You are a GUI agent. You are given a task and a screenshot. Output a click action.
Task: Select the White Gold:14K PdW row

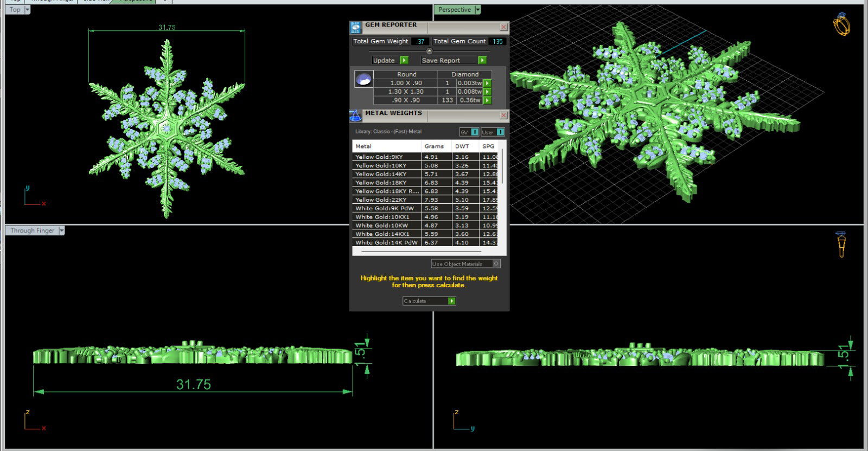pyautogui.click(x=425, y=242)
